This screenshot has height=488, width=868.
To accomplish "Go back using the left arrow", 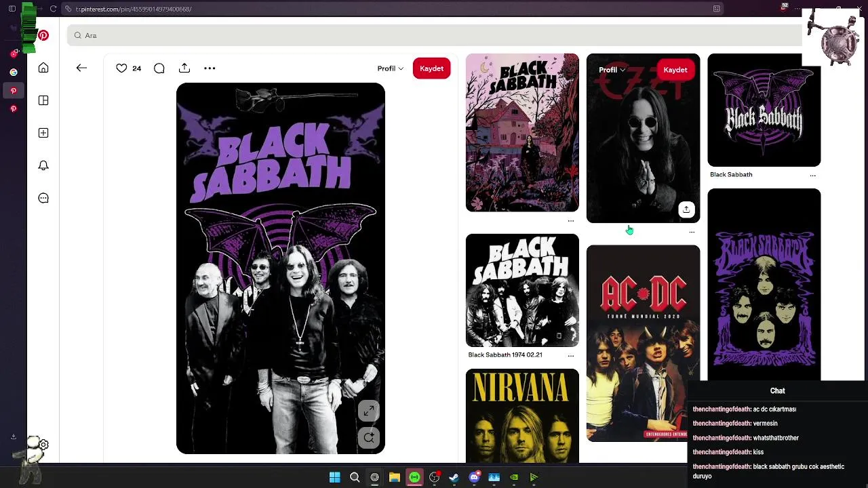I will point(81,68).
